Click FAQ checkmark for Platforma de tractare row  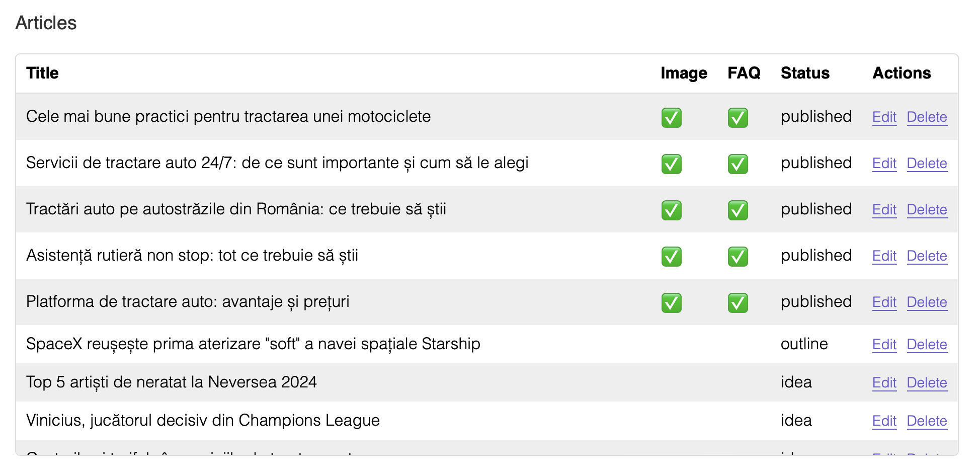738,302
